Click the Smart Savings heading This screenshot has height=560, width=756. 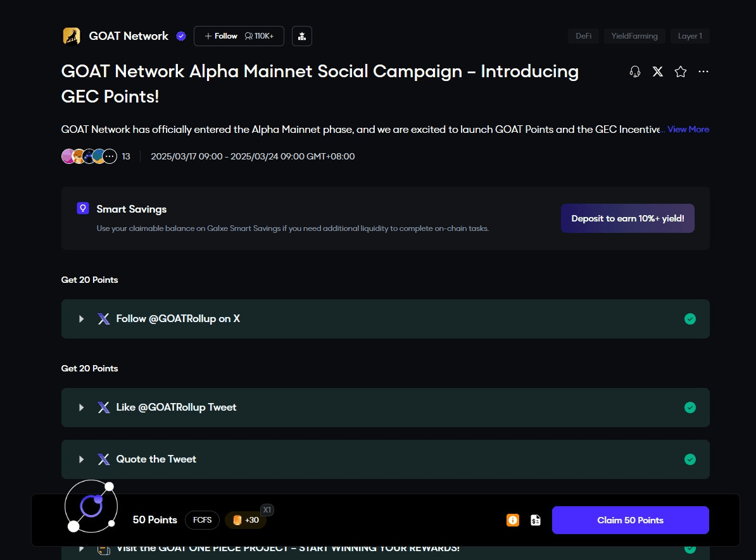coord(132,209)
